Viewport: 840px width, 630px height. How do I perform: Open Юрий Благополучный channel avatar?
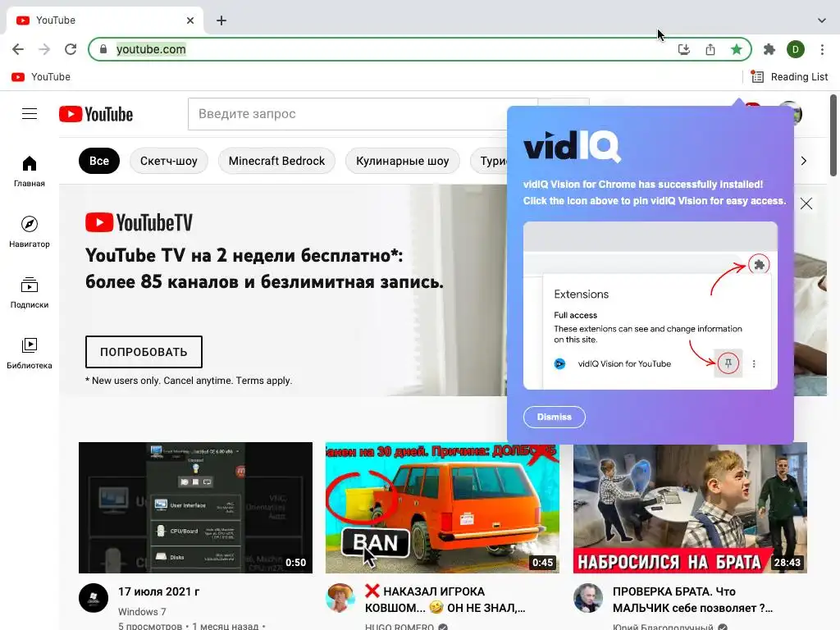pyautogui.click(x=588, y=598)
